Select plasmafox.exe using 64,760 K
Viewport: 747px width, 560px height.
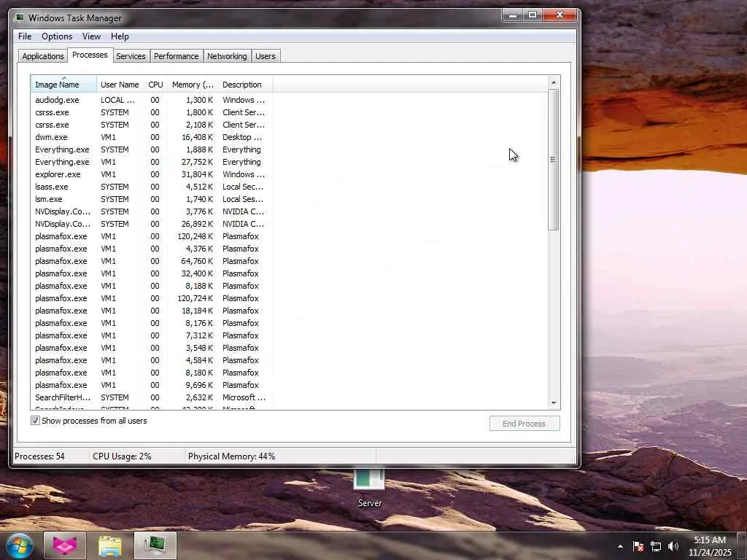point(152,261)
